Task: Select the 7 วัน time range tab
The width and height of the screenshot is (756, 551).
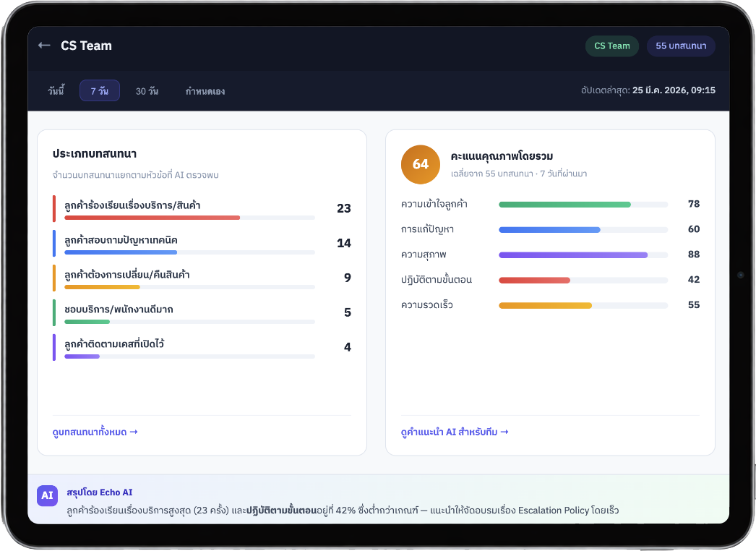Action: (100, 91)
